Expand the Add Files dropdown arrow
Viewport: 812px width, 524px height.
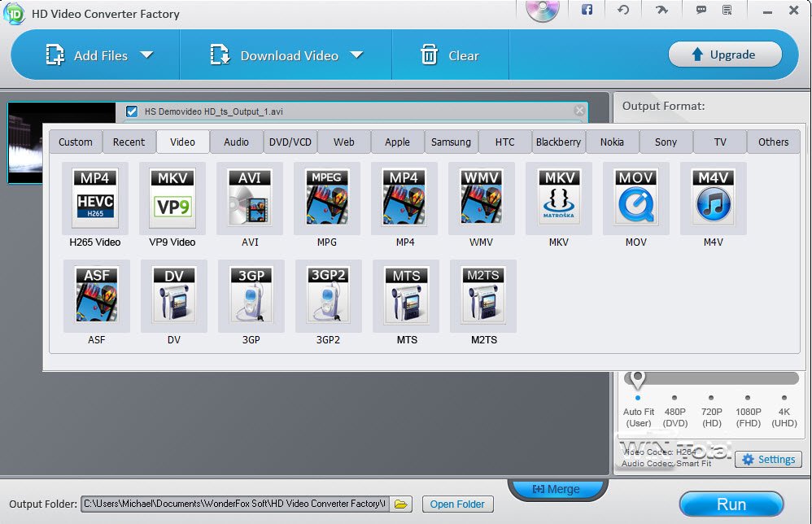146,55
